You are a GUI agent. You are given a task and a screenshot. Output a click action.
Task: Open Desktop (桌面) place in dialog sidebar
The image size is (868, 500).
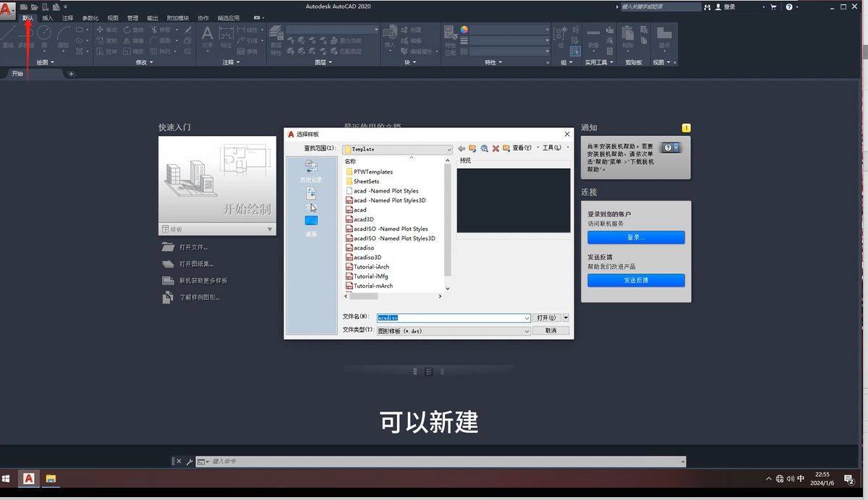311,225
